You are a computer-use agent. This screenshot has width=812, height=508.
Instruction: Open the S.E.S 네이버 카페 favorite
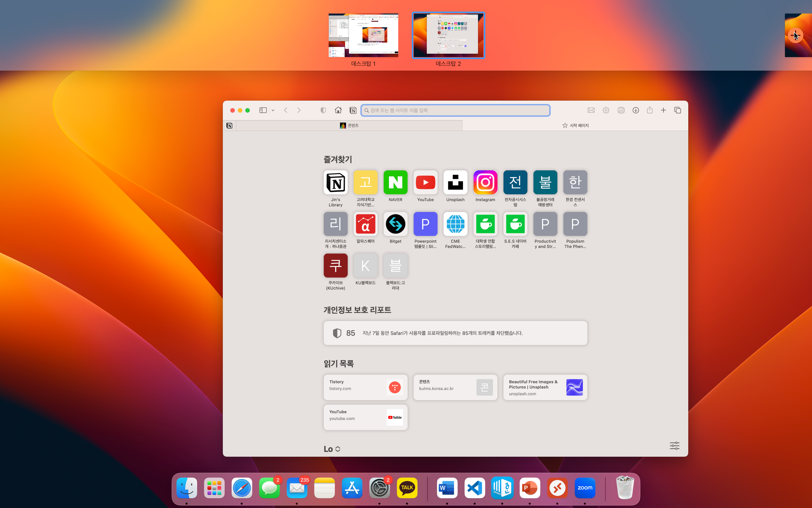(515, 230)
